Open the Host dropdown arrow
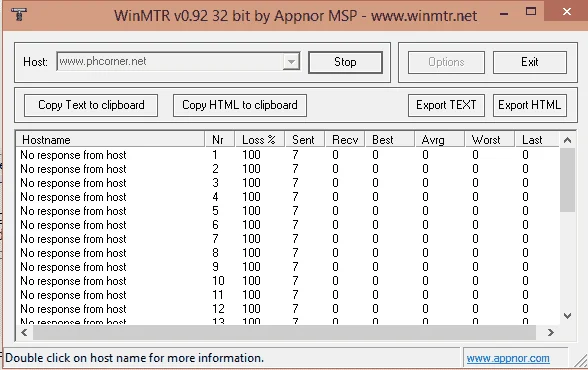The height and width of the screenshot is (370, 588). pyautogui.click(x=291, y=61)
